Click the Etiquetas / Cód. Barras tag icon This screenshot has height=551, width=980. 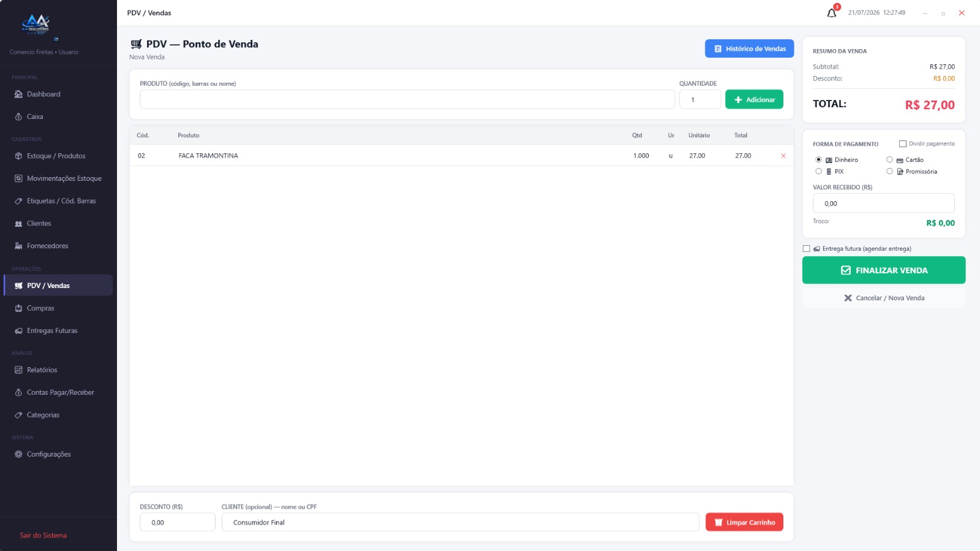coord(18,201)
